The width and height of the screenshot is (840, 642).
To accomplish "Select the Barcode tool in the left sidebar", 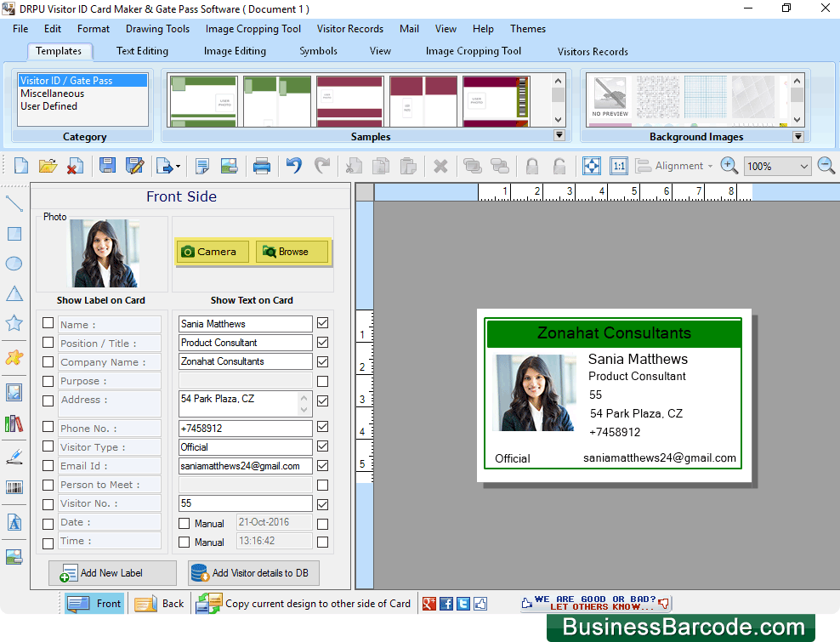I will (x=14, y=487).
